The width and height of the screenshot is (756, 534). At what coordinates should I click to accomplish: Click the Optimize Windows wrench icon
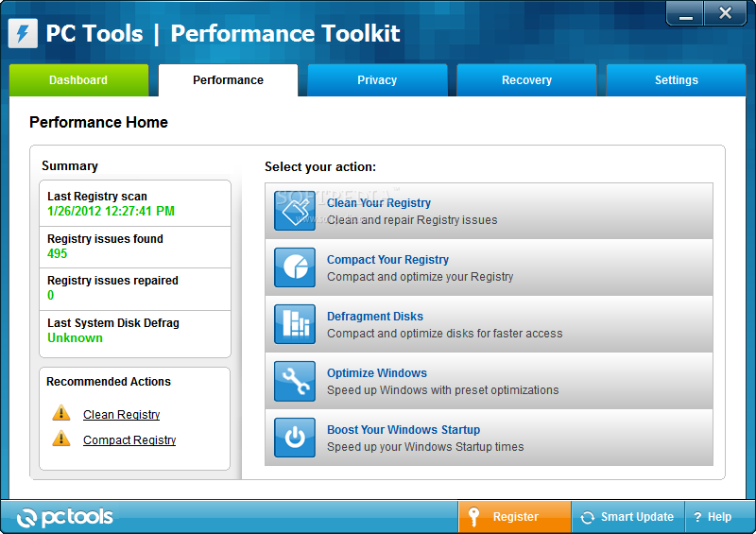(x=295, y=381)
